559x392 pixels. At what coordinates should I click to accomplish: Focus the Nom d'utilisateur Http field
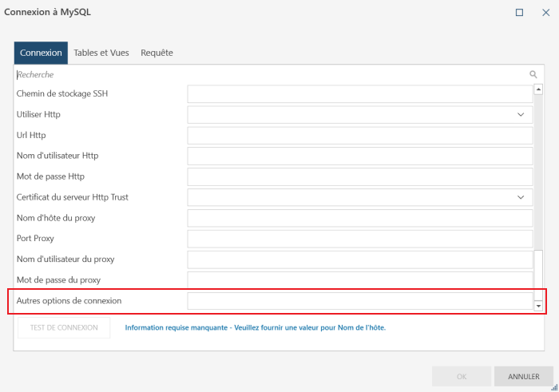[360, 156]
